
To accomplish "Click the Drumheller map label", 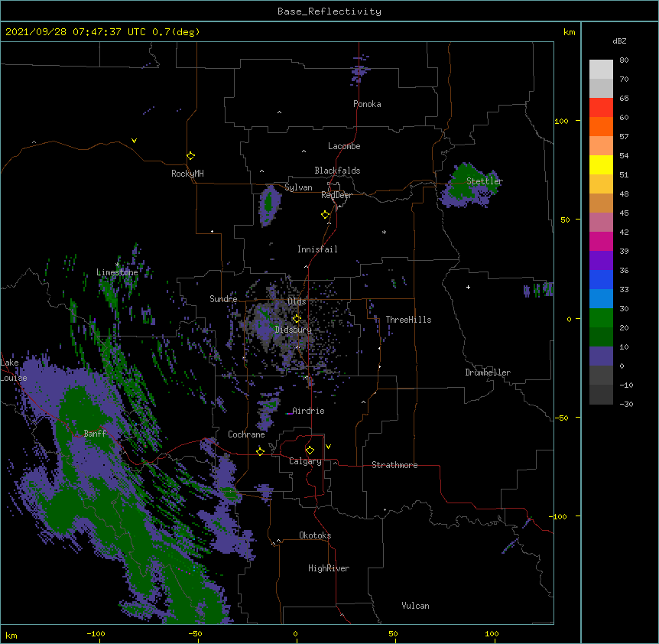I will (x=488, y=372).
